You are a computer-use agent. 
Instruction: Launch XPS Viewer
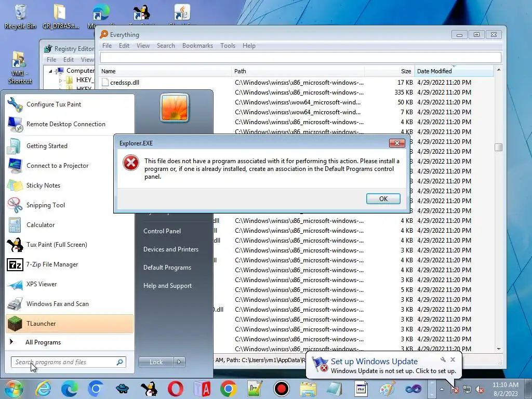pos(70,284)
